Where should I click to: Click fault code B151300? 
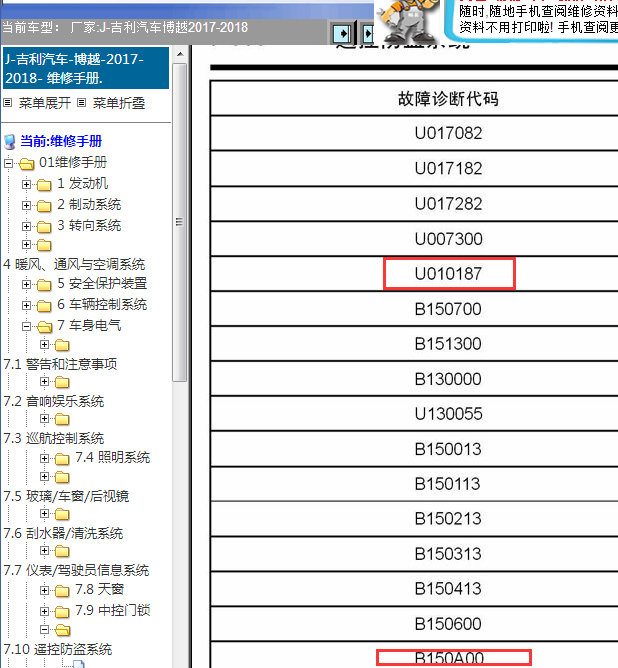(x=448, y=344)
